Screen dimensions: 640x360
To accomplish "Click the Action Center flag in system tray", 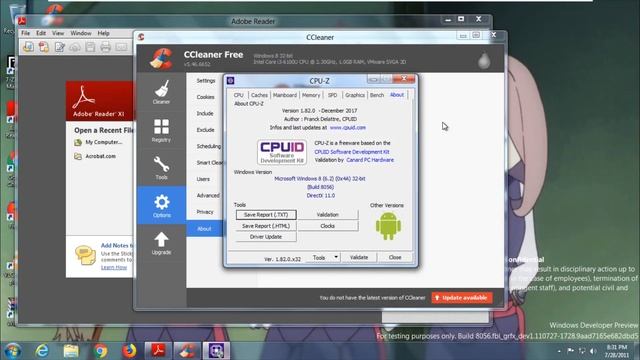I will [571, 351].
